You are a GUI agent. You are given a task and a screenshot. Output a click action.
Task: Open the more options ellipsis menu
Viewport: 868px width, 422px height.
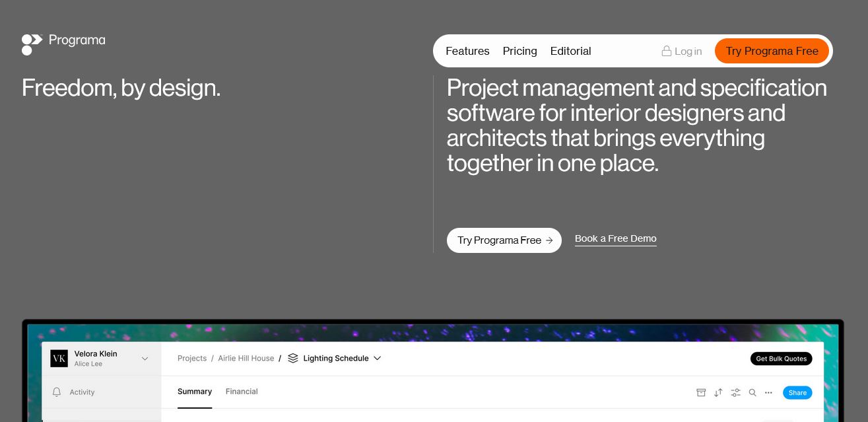coord(768,392)
